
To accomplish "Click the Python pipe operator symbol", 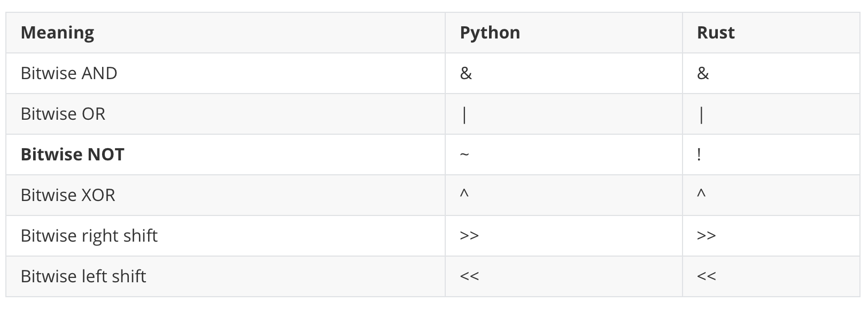I will pos(464,114).
